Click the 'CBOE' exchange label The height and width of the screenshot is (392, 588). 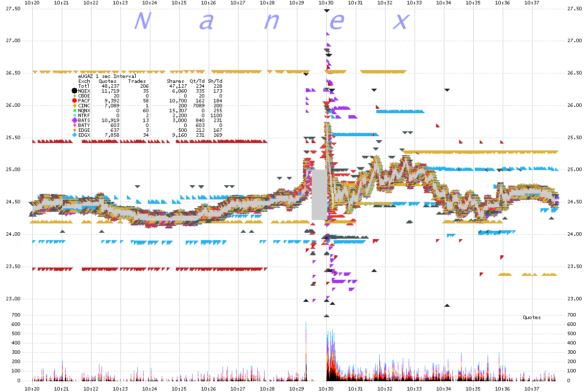tap(84, 96)
